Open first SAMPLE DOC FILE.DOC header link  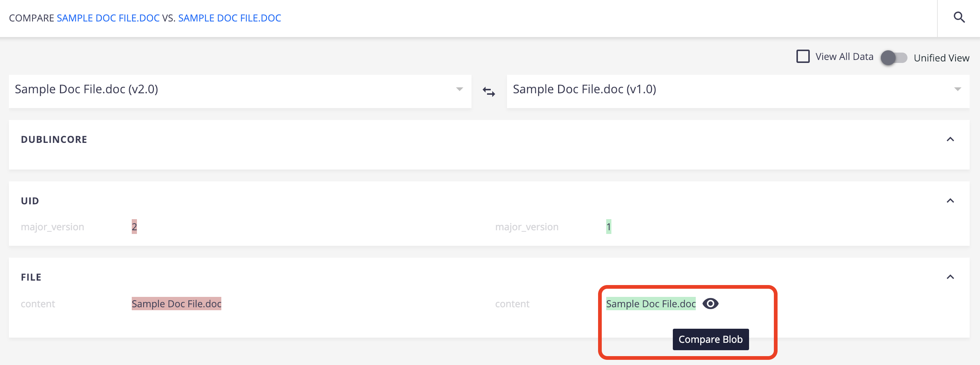[x=108, y=18]
